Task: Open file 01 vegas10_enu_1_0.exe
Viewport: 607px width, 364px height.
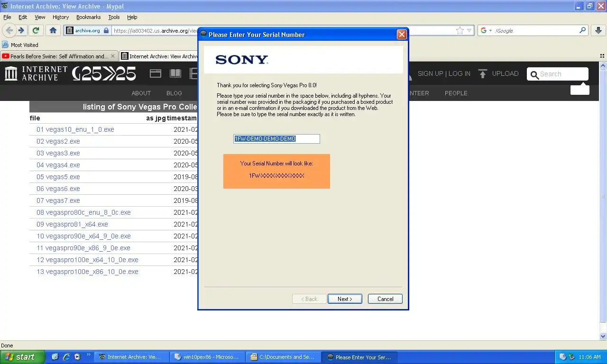Action: click(x=75, y=129)
